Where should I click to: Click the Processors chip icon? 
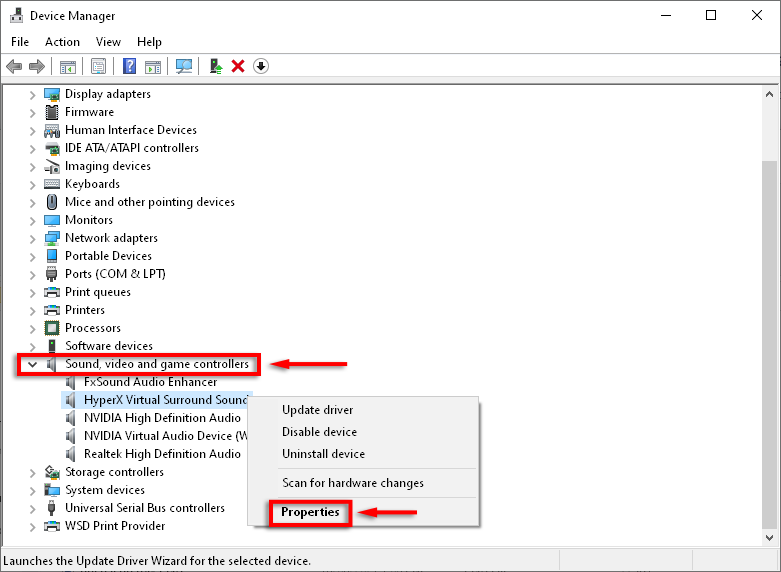click(52, 328)
